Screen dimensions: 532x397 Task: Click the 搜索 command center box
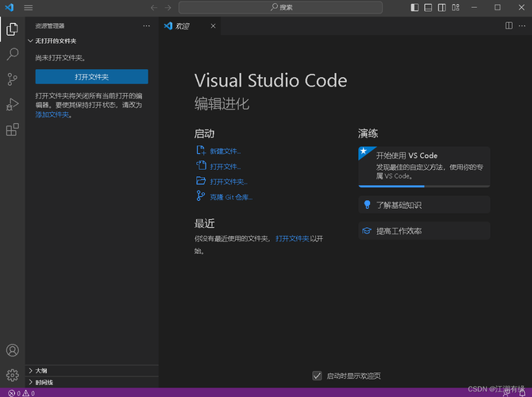tap(281, 7)
